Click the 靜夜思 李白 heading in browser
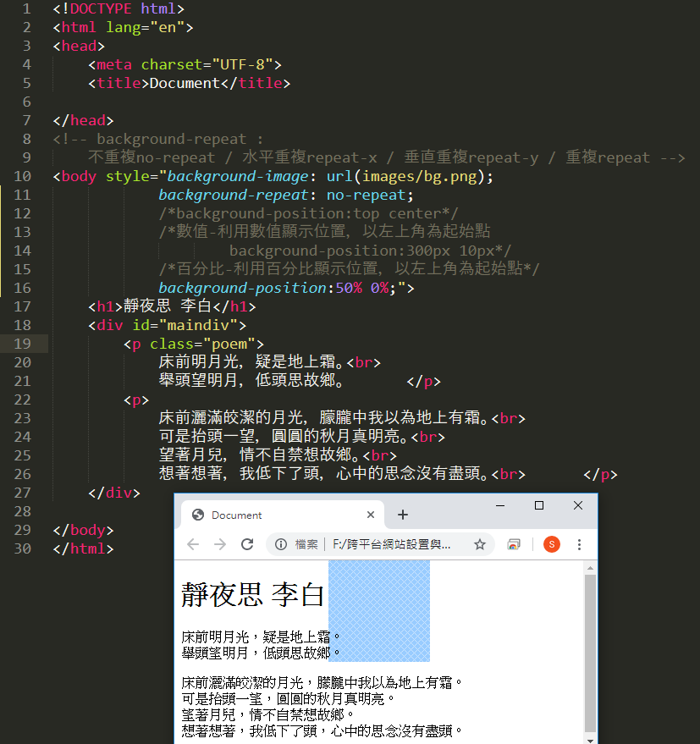 pos(252,595)
